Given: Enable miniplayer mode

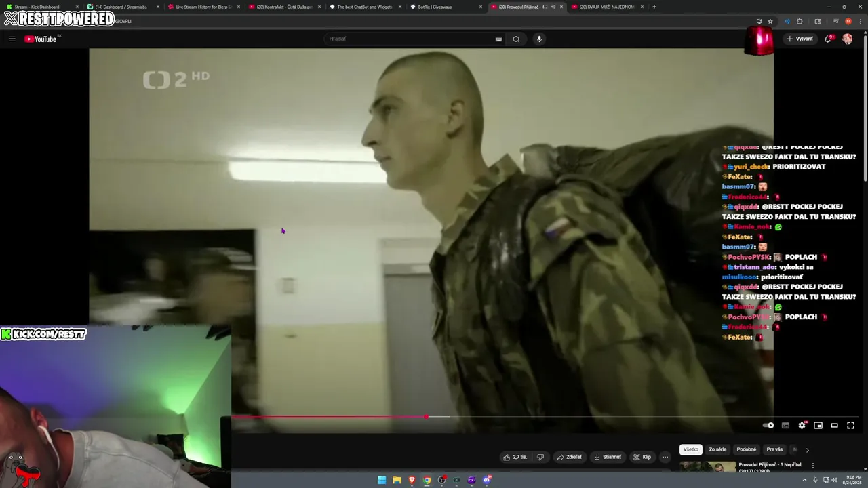Looking at the screenshot, I should [818, 425].
